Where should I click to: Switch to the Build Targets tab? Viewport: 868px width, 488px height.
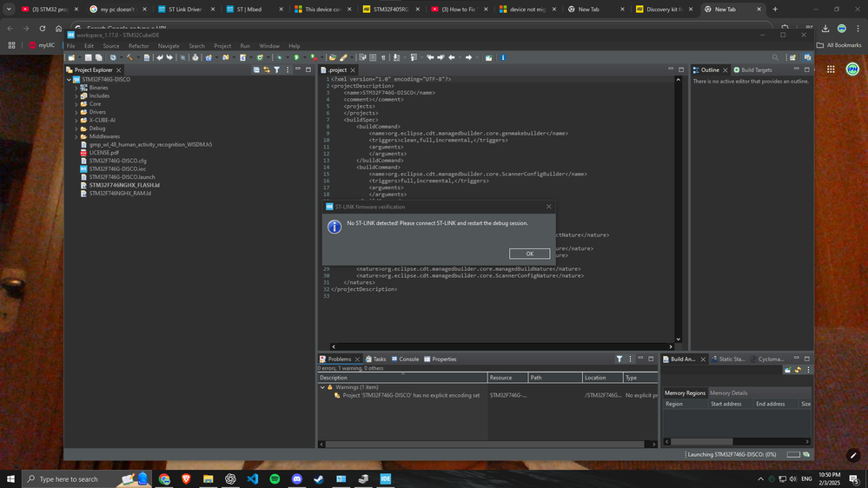tap(752, 70)
